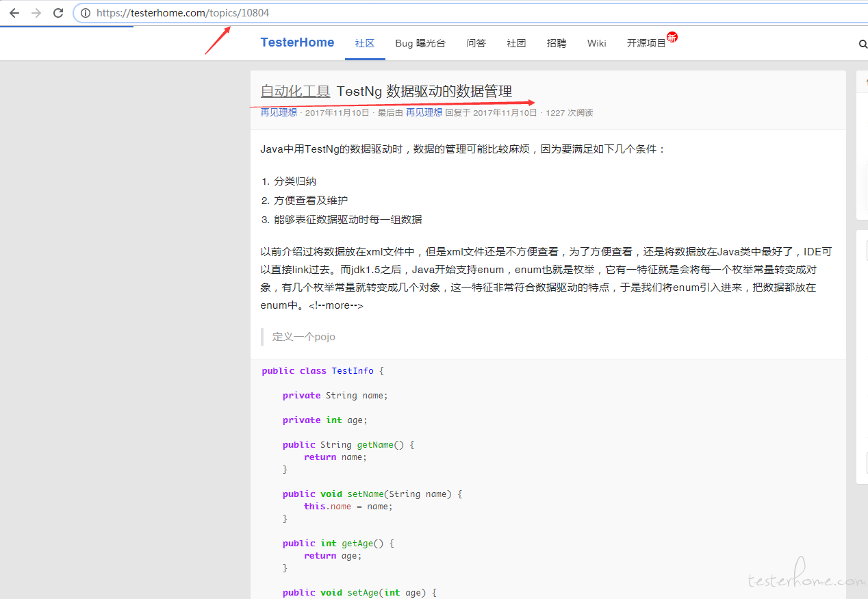Open the Wiki menu item

596,43
